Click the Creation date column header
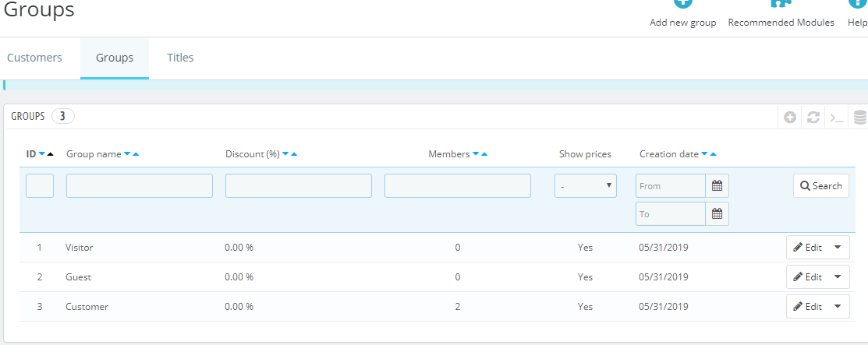 668,154
